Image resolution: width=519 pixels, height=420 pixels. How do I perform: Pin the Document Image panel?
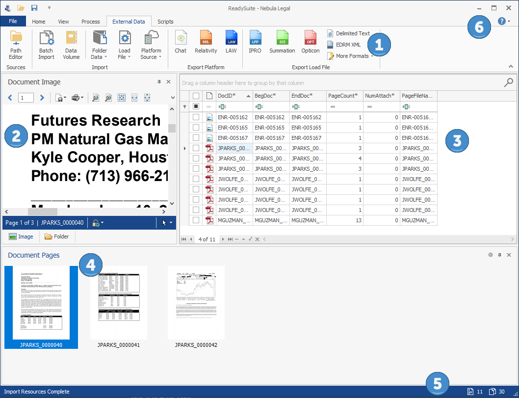(159, 82)
